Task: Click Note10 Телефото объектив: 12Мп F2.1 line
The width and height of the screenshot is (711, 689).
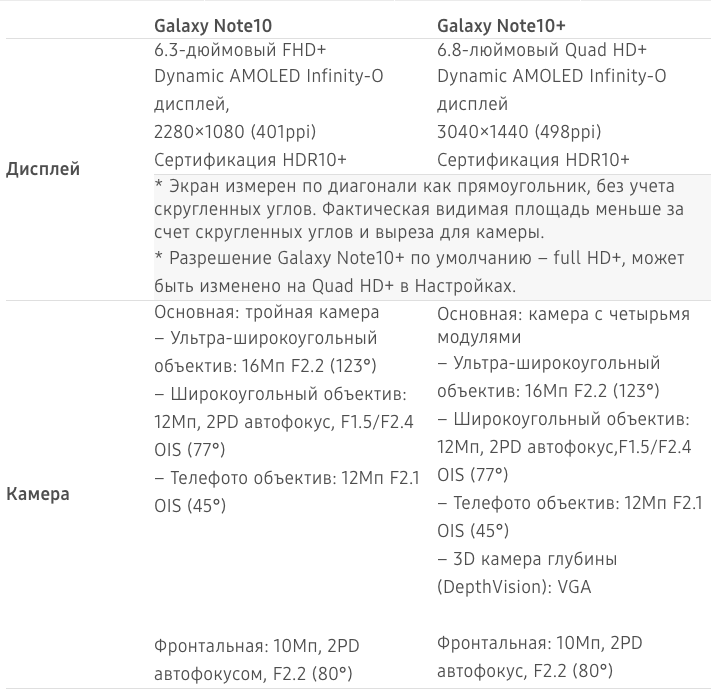Action: click(287, 492)
